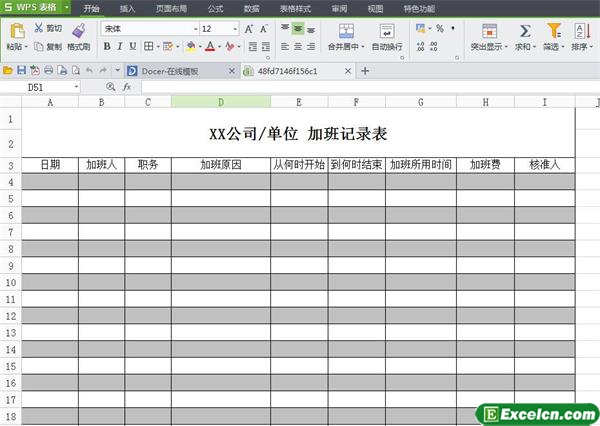Click the fill color paint bucket icon
This screenshot has height=426, width=600.
tap(191, 47)
